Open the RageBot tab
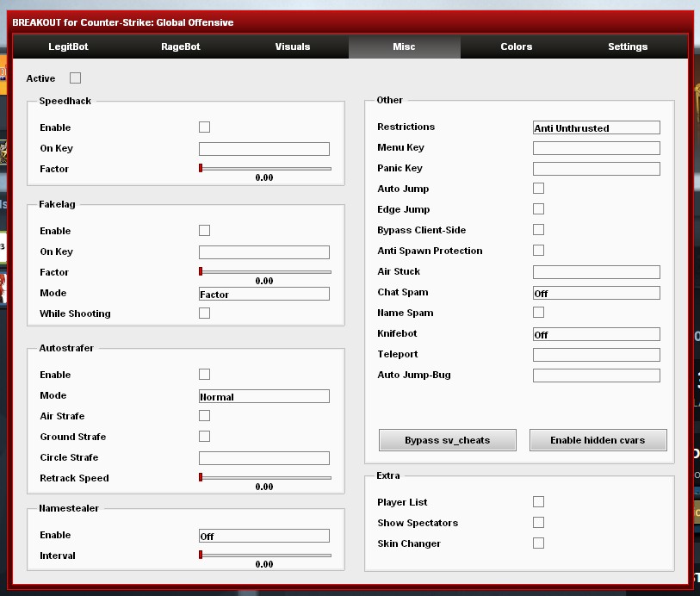700x596 pixels. coord(180,47)
